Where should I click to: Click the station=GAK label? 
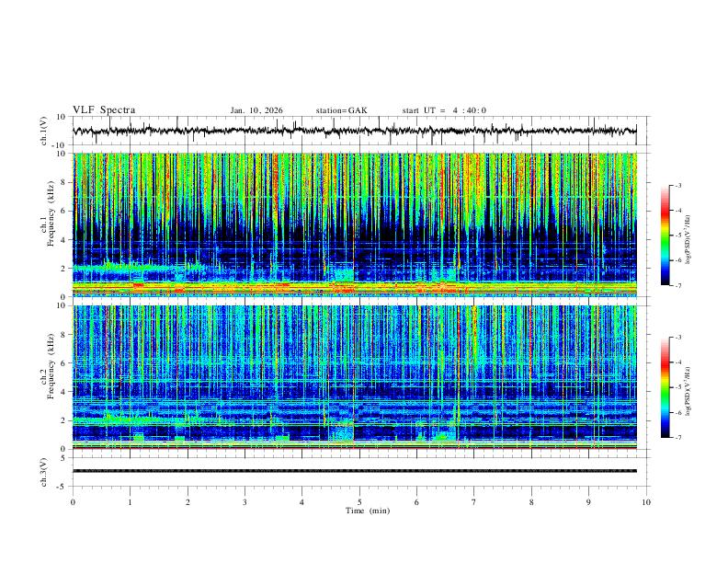341,110
